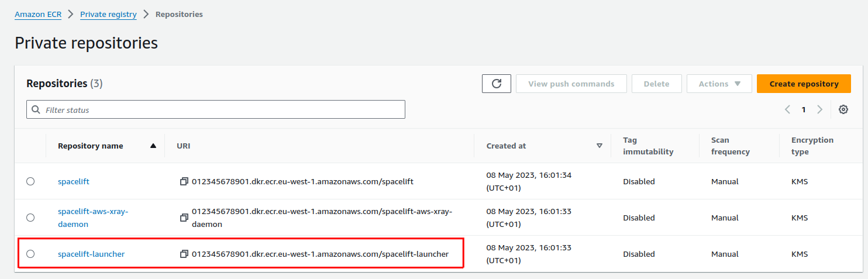The image size is (868, 279).
Task: Go to the next page arrow
Action: point(819,109)
